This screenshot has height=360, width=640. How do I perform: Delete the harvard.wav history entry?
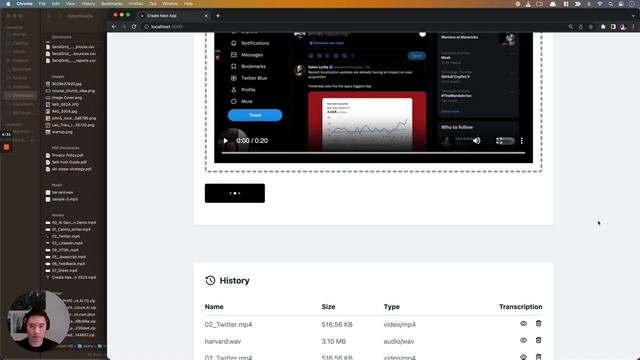pyautogui.click(x=538, y=340)
